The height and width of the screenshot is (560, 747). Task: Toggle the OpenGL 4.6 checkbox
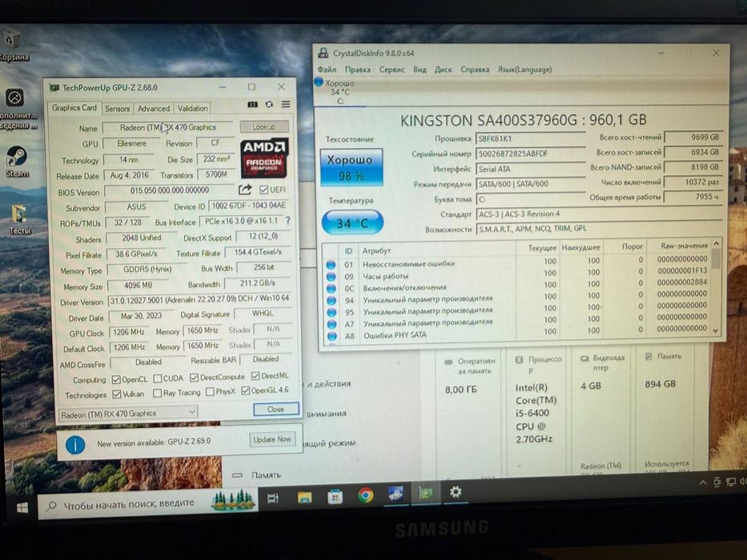point(245,391)
